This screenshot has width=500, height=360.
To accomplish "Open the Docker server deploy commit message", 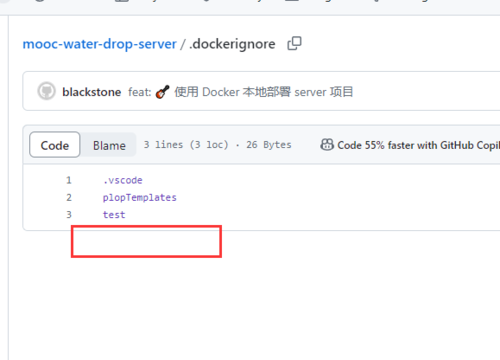I will (x=240, y=92).
